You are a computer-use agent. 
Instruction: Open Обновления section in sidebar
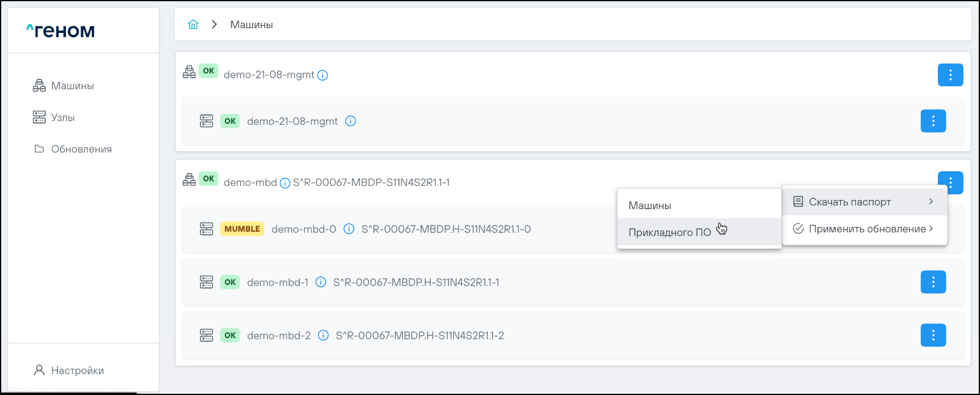(81, 149)
